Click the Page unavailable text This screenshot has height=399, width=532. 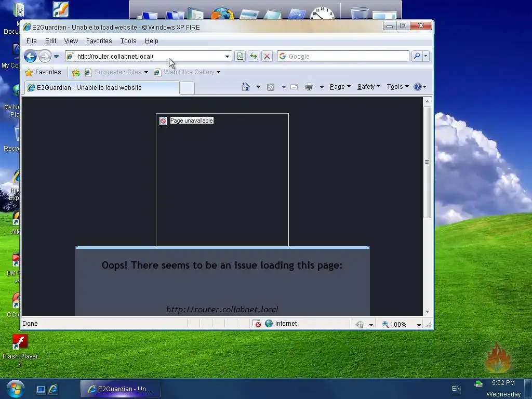pyautogui.click(x=192, y=121)
